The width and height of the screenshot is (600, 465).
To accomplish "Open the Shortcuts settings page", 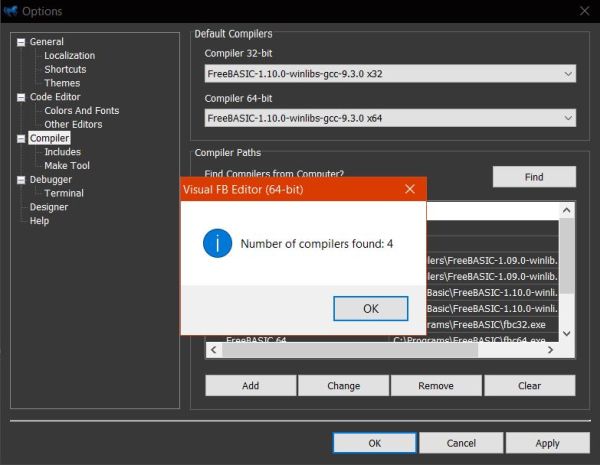I will click(x=65, y=69).
